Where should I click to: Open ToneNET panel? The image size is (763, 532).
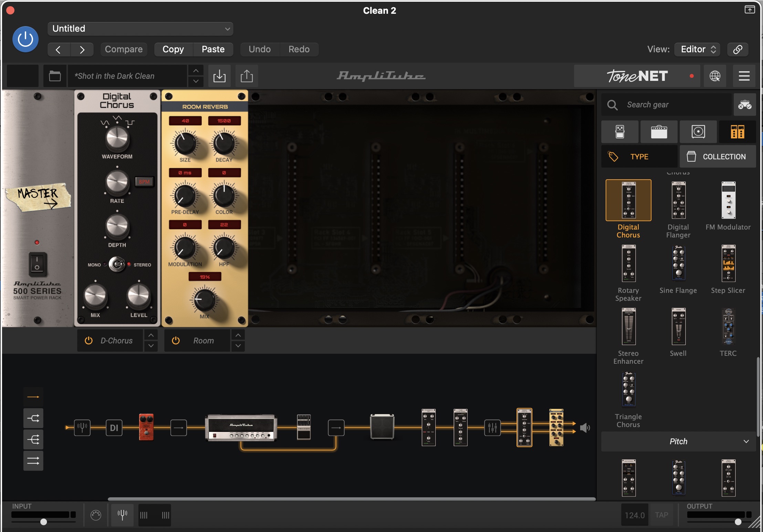[x=637, y=76]
